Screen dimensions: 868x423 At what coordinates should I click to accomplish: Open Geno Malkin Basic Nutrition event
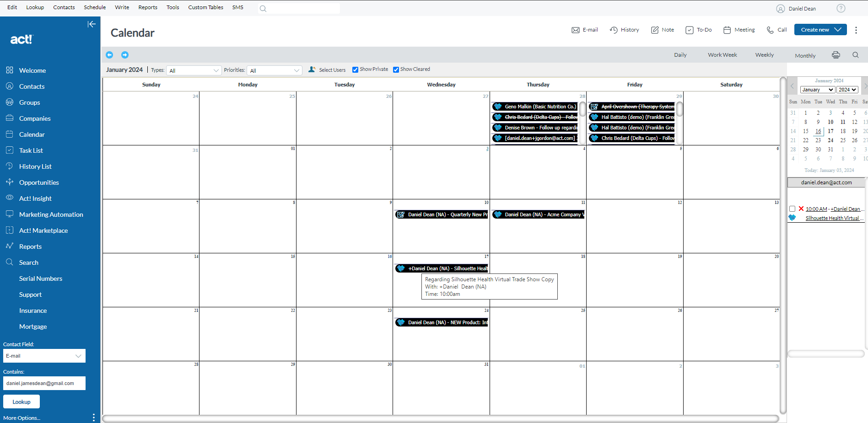point(535,107)
